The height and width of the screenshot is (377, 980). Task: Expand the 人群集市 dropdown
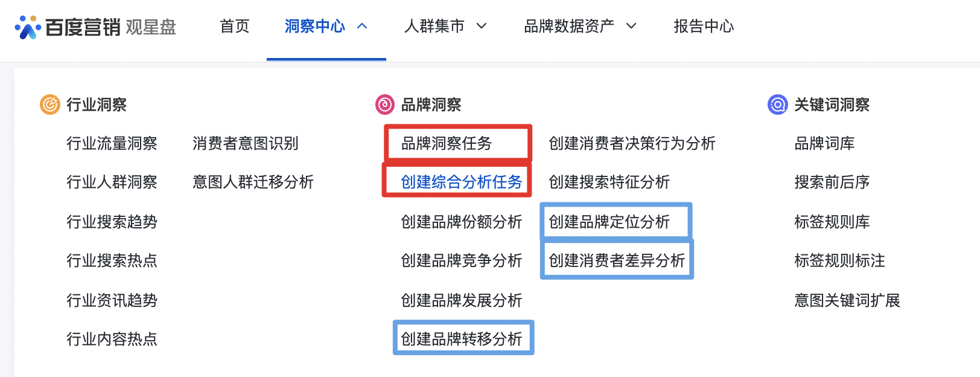(x=481, y=27)
